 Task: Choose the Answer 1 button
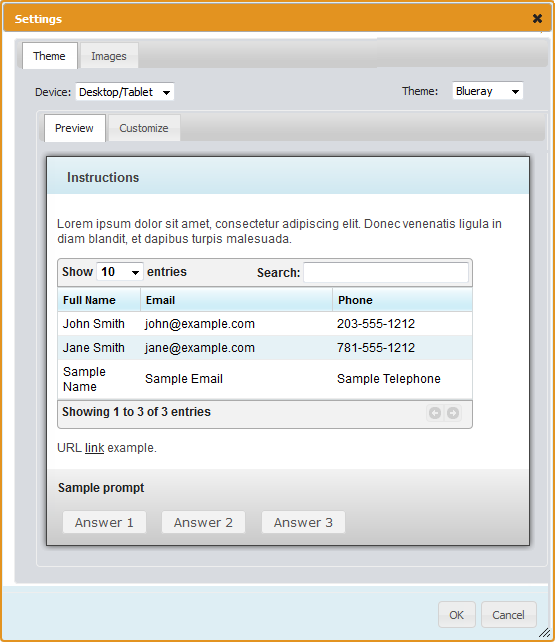104,522
